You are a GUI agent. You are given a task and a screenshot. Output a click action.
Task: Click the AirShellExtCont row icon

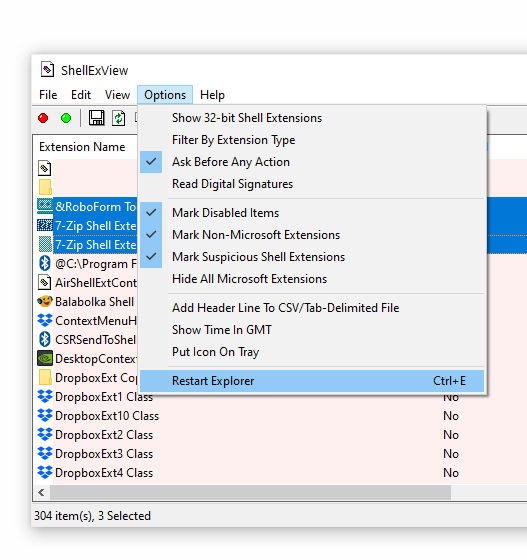click(45, 282)
